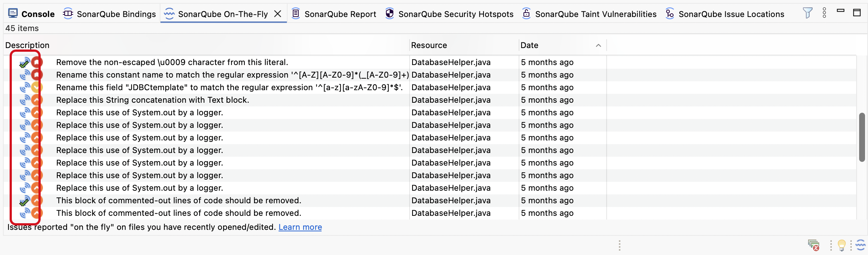Select 'Remove the non-escaped \u0009 character' issue
The image size is (868, 255).
point(172,62)
